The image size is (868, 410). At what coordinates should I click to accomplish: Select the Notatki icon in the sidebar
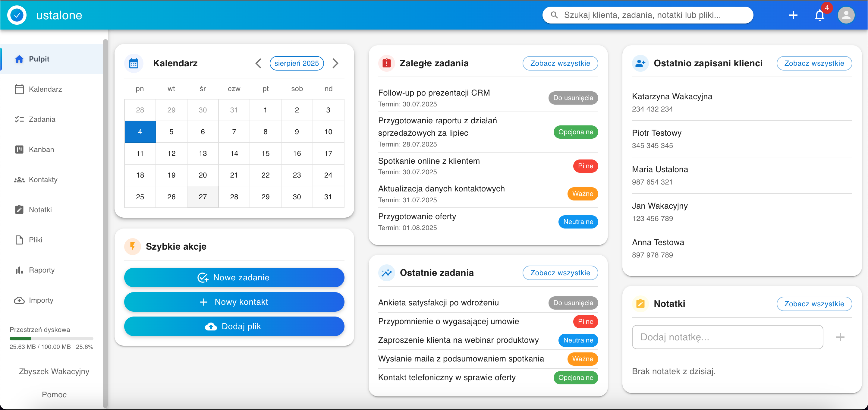point(19,210)
